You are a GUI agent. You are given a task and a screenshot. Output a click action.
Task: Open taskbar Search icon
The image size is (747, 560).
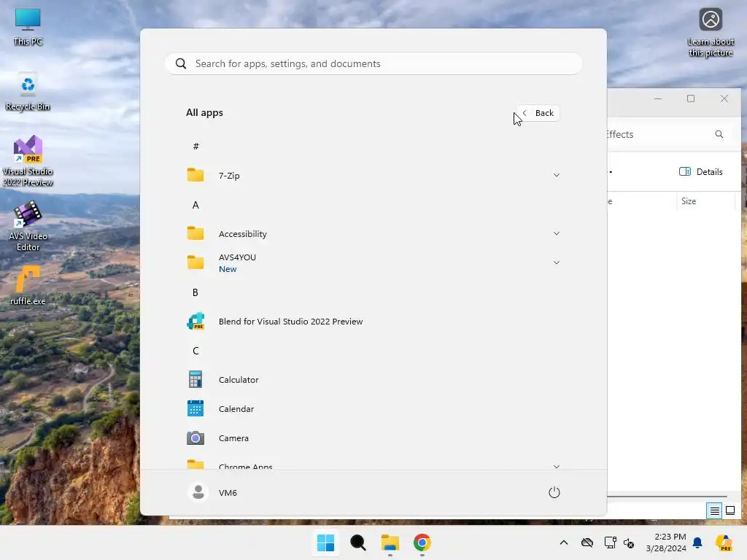pyautogui.click(x=357, y=542)
